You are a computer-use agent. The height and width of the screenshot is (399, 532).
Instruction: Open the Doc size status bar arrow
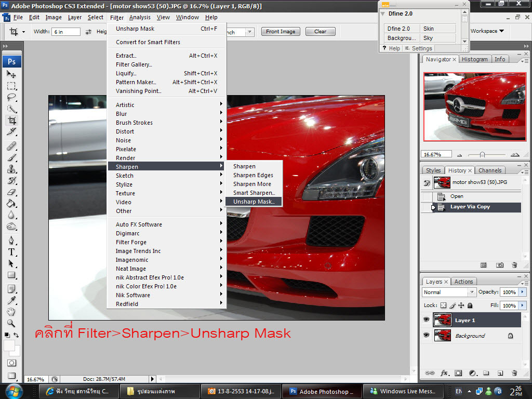152,379
